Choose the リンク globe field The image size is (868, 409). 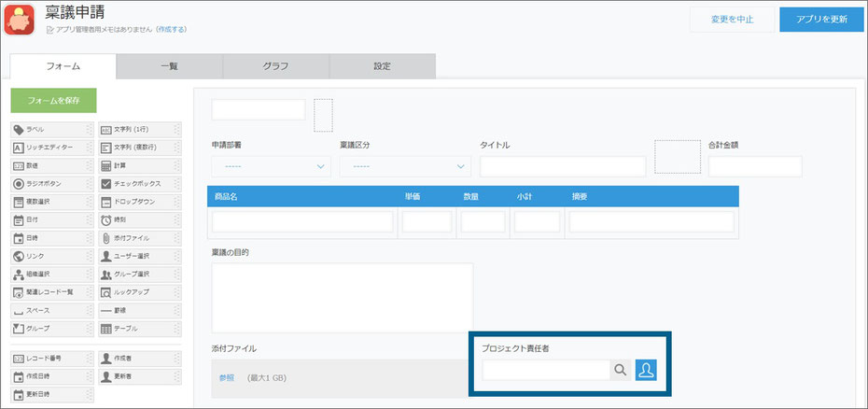click(x=47, y=256)
